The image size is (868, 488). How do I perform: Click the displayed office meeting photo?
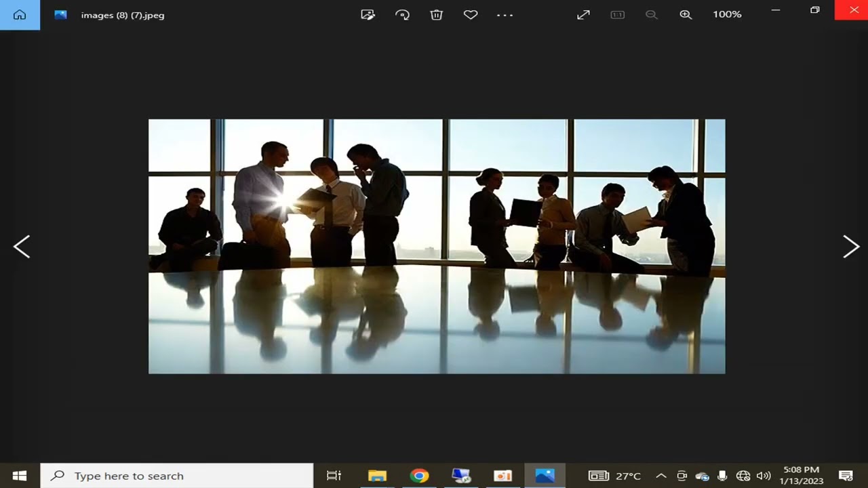click(437, 246)
